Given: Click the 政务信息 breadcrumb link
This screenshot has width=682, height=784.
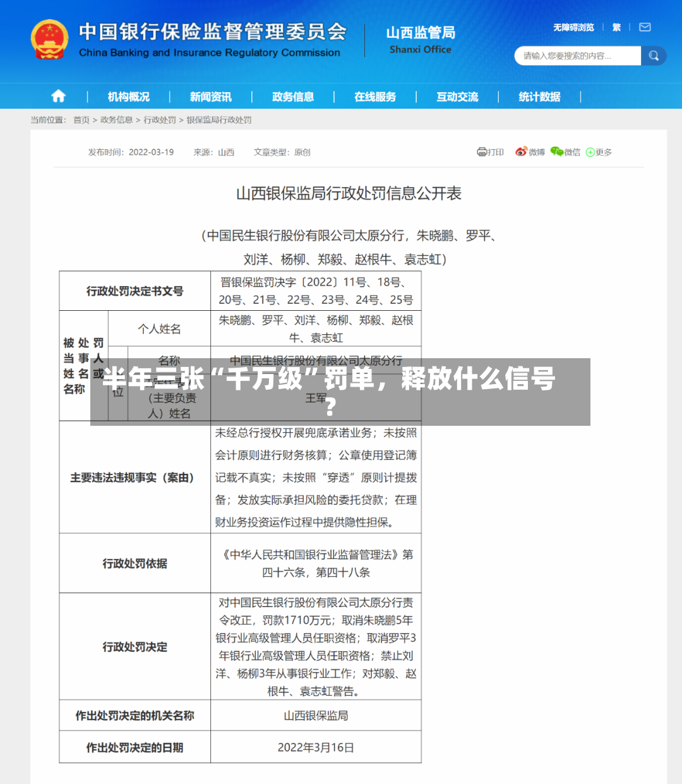Looking at the screenshot, I should click(116, 119).
